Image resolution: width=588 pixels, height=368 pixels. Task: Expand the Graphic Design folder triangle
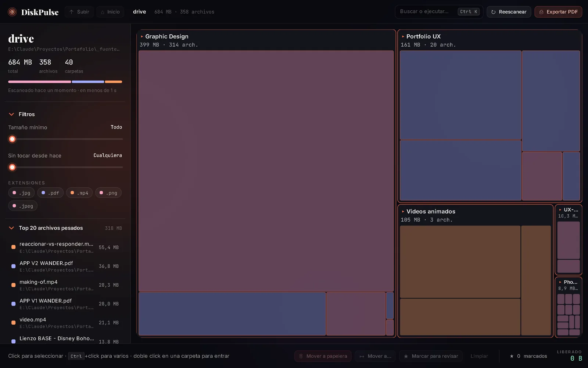[142, 37]
